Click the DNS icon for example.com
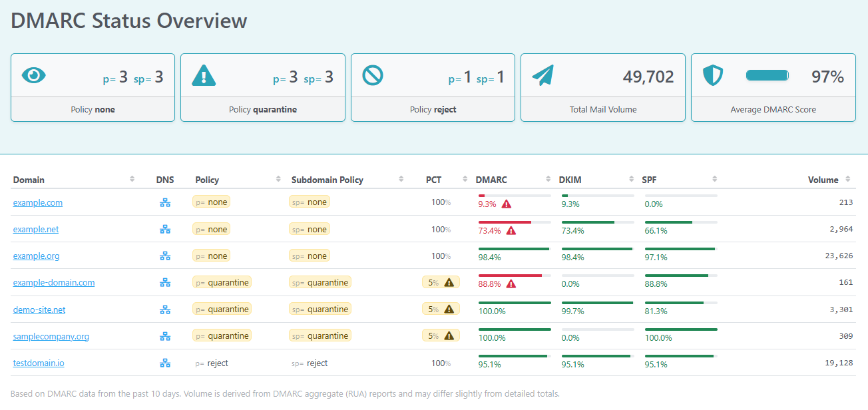Viewport: 868px width, 410px height. 165,203
